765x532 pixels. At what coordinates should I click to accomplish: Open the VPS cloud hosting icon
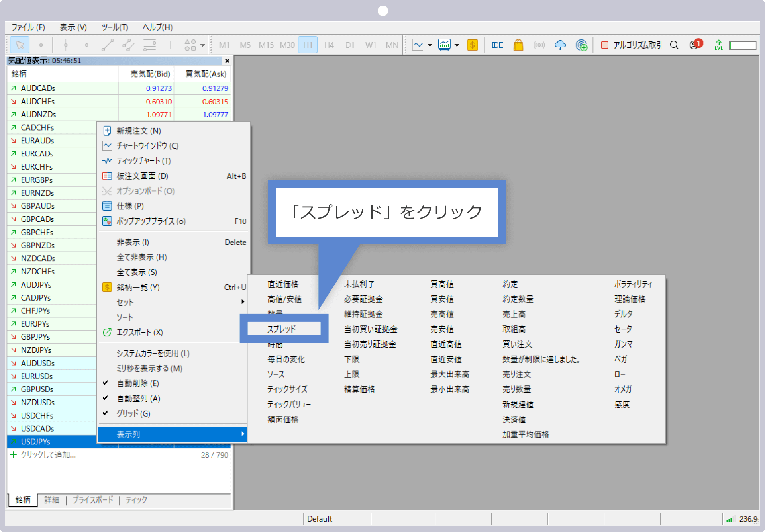tap(560, 45)
